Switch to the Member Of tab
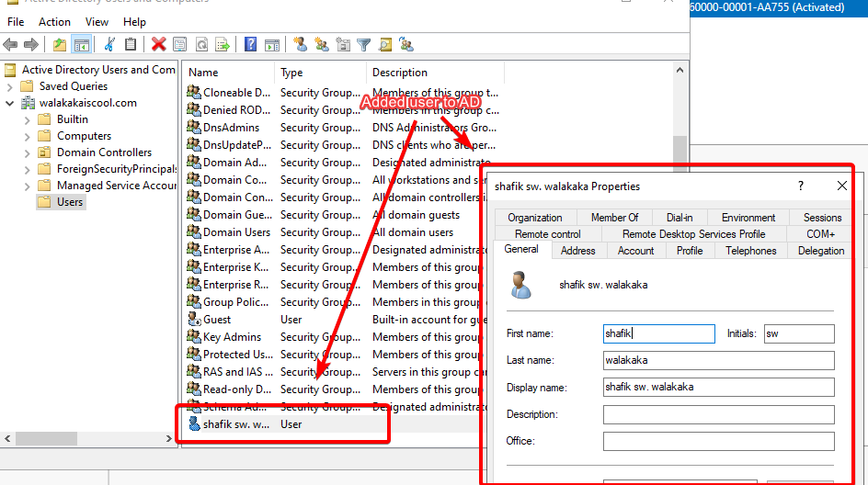Image resolution: width=868 pixels, height=485 pixels. tap(614, 218)
